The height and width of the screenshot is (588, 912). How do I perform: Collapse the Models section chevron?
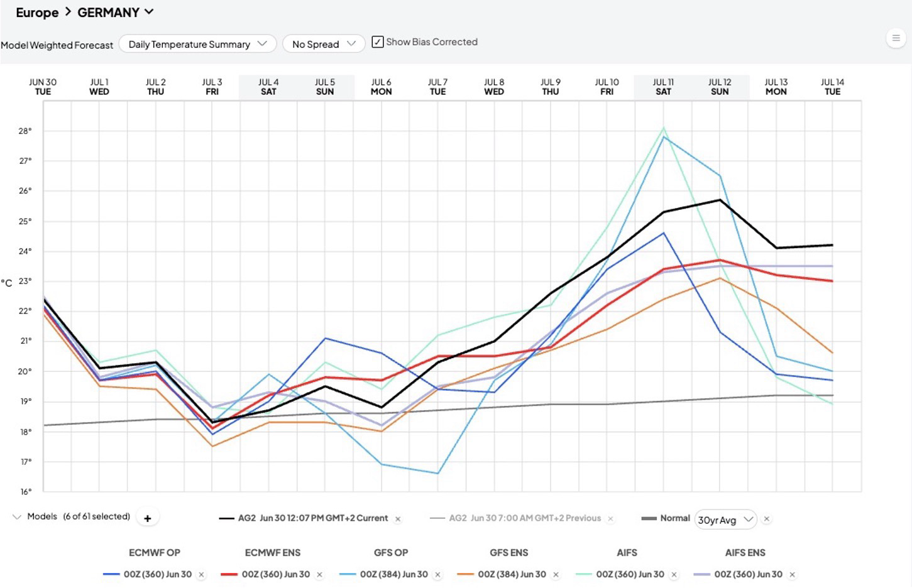pyautogui.click(x=17, y=517)
